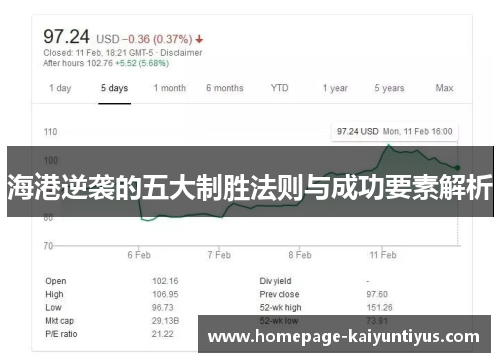The width and height of the screenshot is (500, 362).
Task: Click the red down arrow icon
Action: [x=199, y=40]
